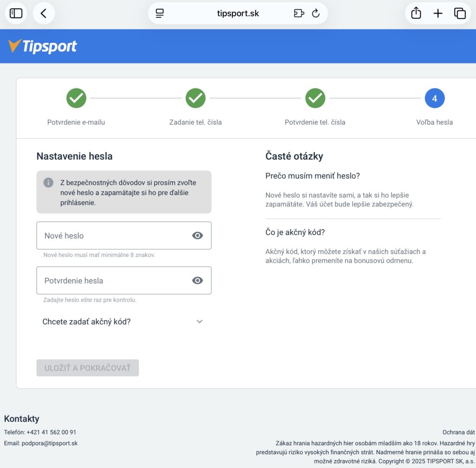This screenshot has height=468, width=476.
Task: Select the Voľba hesla step indicator
Action: [x=435, y=98]
